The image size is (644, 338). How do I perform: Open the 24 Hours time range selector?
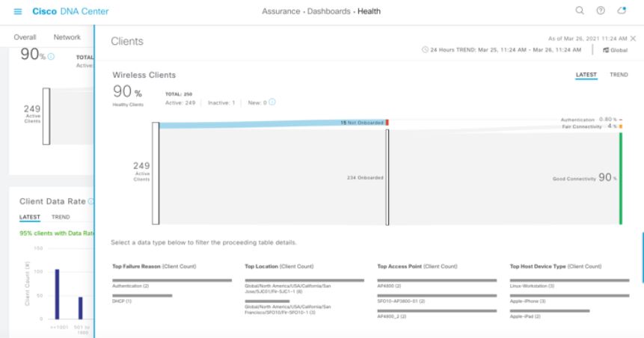[501, 50]
